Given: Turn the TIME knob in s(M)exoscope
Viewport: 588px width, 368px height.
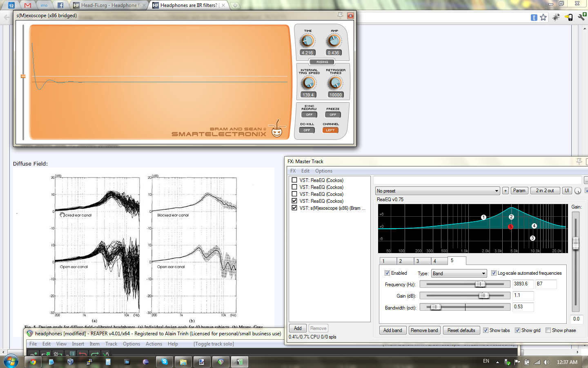Looking at the screenshot, I should pos(307,41).
